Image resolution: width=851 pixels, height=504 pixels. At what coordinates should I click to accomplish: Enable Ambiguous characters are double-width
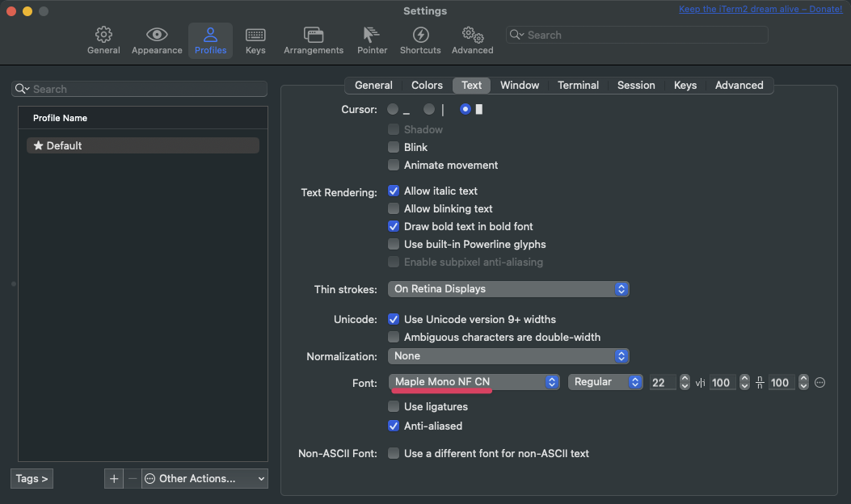coord(394,337)
